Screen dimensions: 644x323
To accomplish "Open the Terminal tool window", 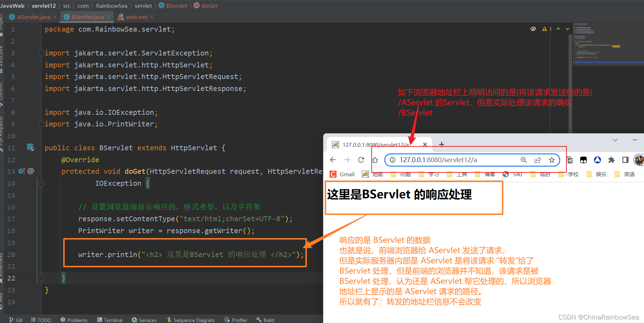I will [110, 320].
